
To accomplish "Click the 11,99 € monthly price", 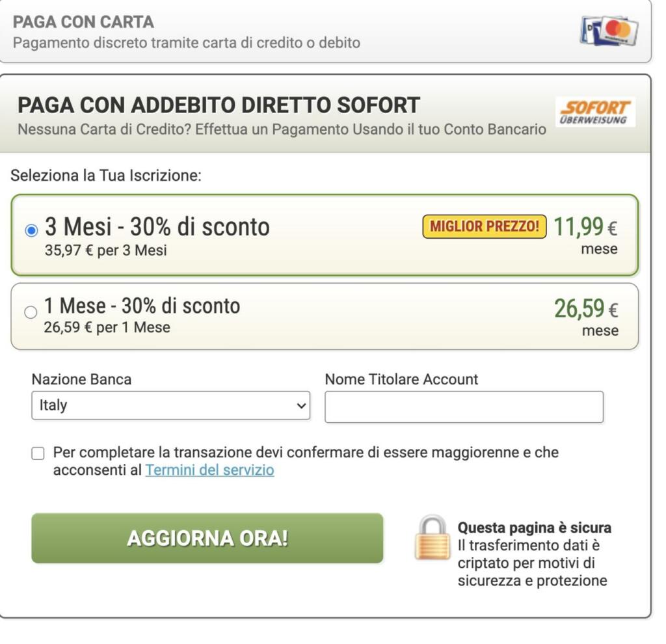I will (585, 226).
